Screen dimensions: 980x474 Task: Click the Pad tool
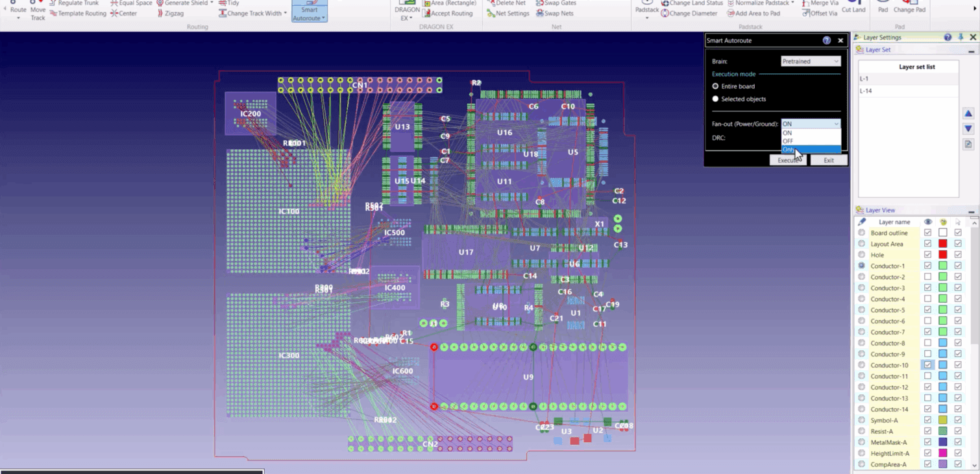point(883,7)
